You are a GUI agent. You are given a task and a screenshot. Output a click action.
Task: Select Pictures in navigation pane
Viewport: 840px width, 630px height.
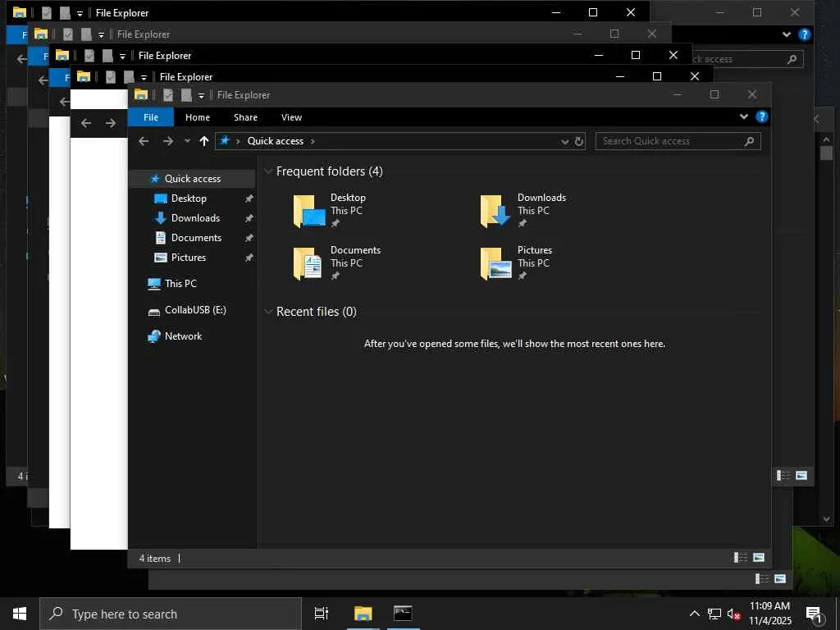click(188, 258)
